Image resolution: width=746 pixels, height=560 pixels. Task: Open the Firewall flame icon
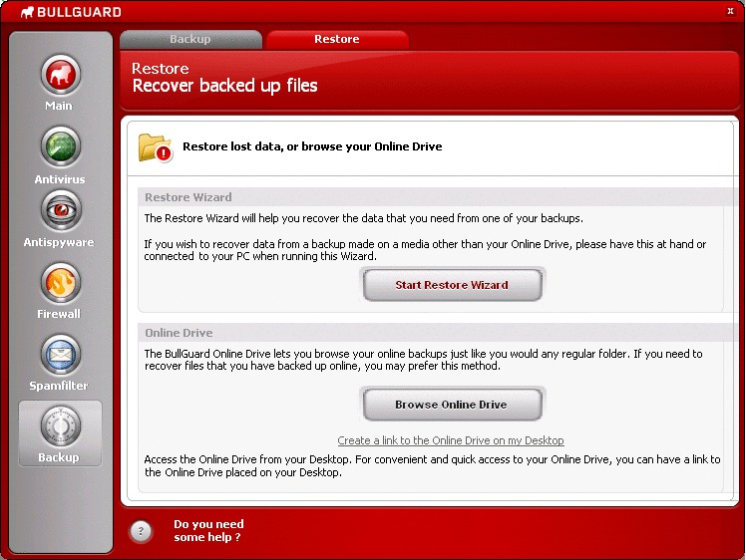pos(61,283)
